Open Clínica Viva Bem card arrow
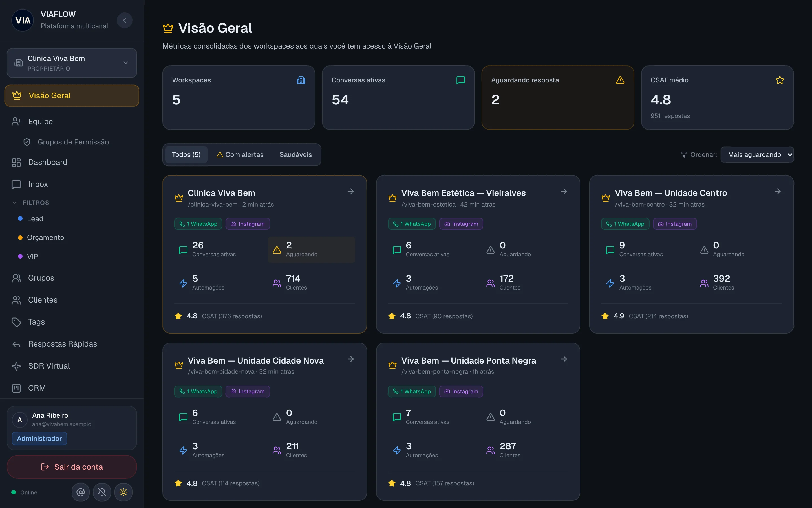This screenshot has height=508, width=812. click(351, 191)
